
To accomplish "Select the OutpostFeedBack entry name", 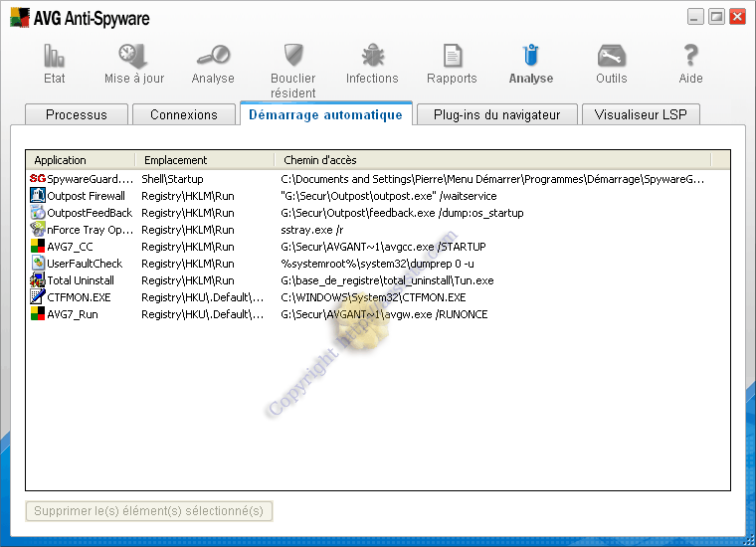I will [x=90, y=213].
